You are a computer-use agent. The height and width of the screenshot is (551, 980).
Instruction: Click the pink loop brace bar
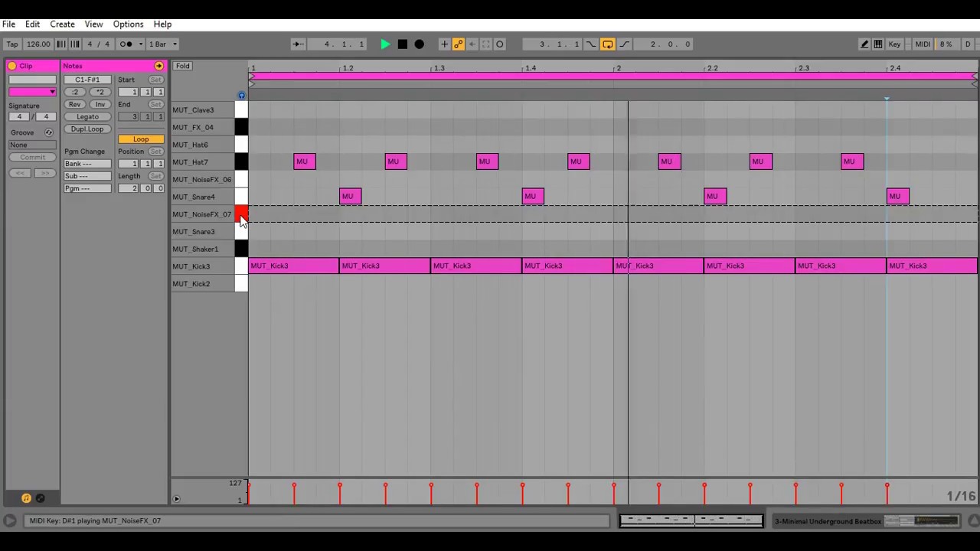coord(612,76)
